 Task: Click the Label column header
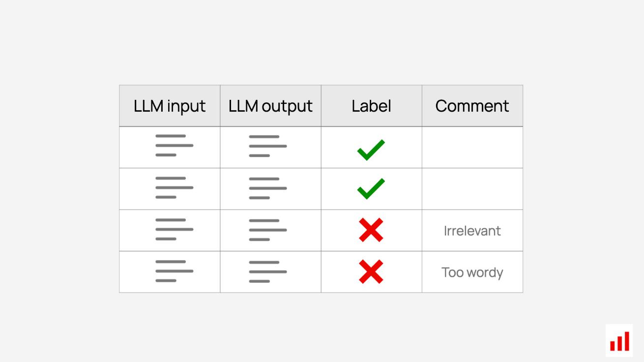click(372, 106)
